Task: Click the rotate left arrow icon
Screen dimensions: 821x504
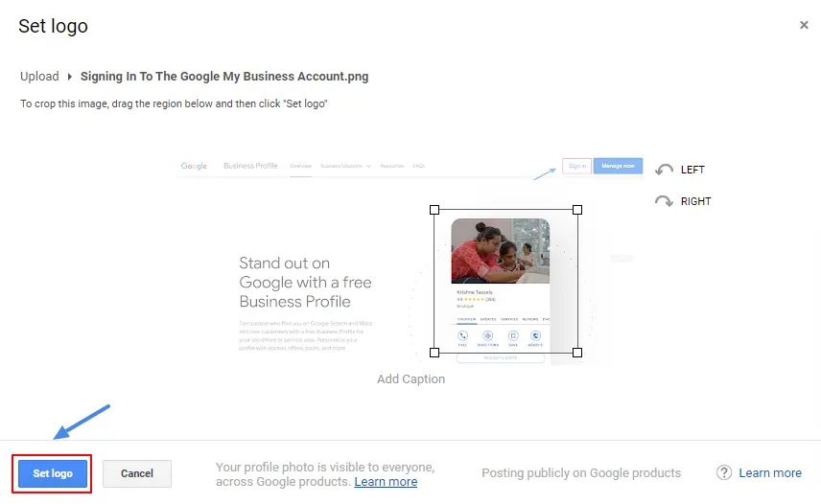Action: tap(664, 170)
